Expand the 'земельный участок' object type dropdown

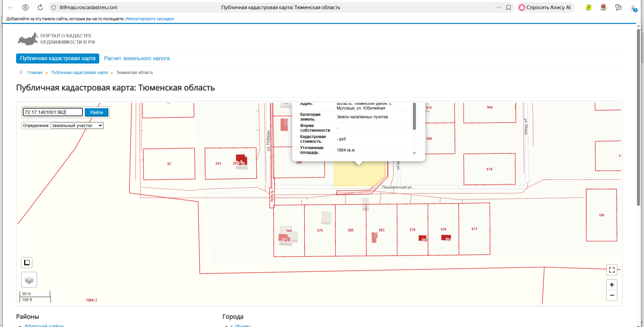(77, 126)
